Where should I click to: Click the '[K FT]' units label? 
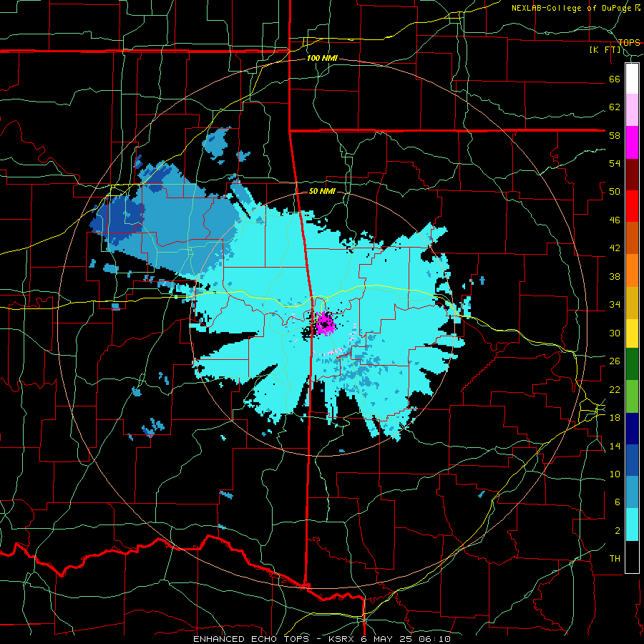(605, 50)
